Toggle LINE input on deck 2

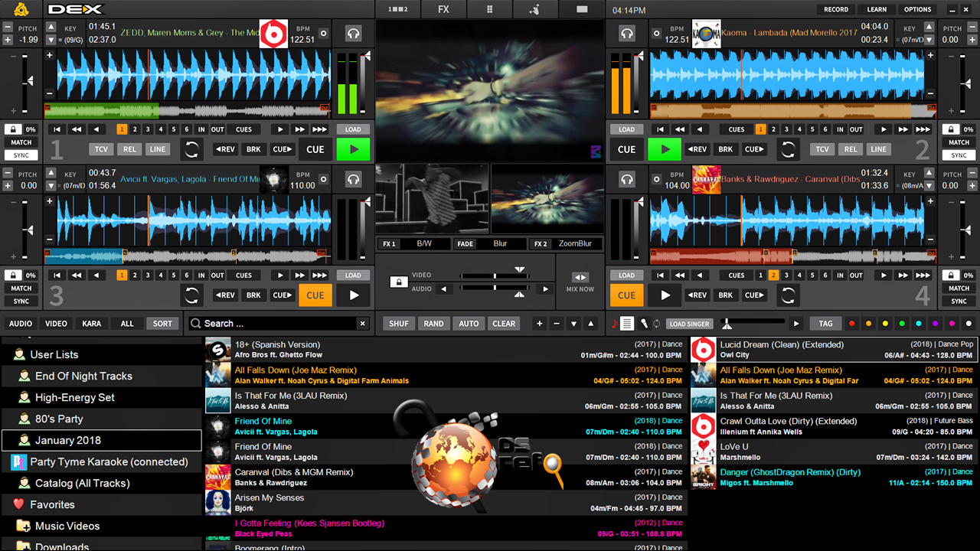pos(878,149)
